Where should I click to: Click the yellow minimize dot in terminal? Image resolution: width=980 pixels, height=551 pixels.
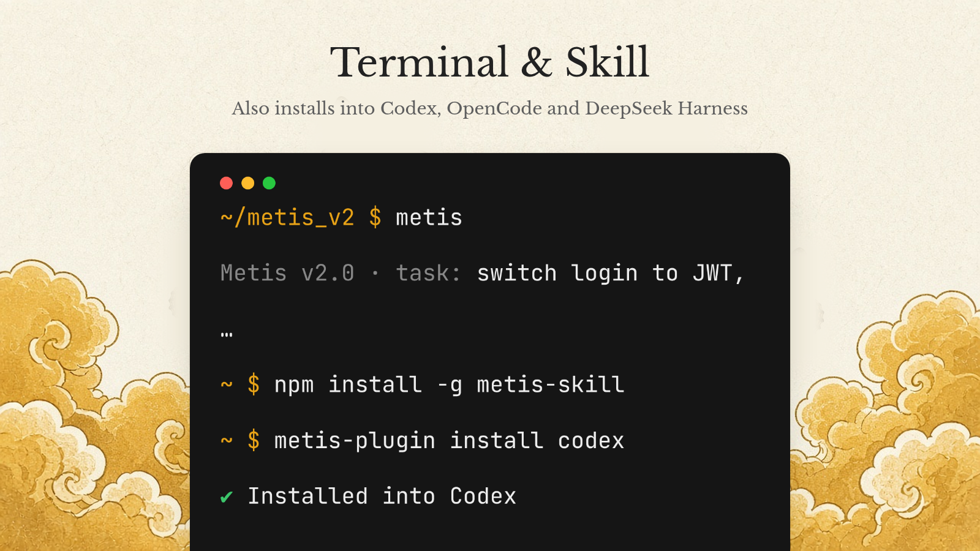coord(248,183)
